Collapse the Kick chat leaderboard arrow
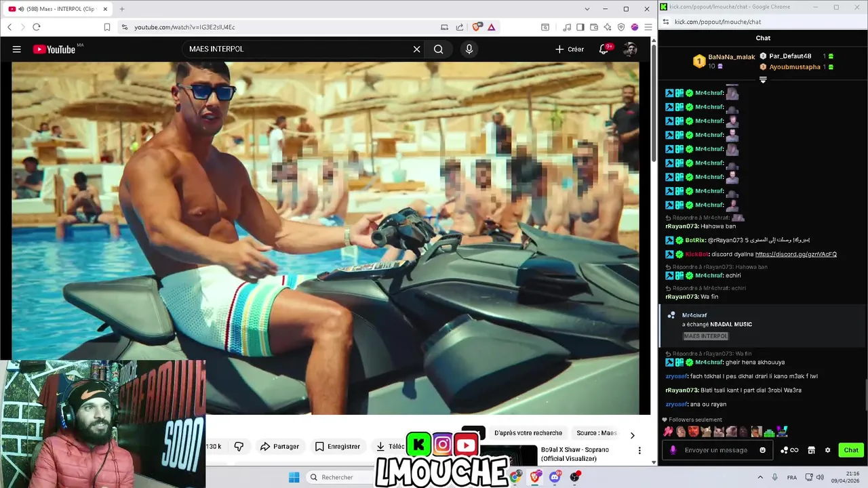This screenshot has width=868, height=488. [x=763, y=80]
